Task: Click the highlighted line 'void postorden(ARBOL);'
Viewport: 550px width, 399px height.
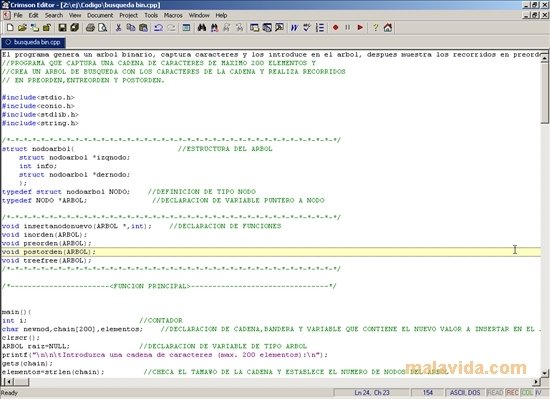Action: (x=48, y=252)
